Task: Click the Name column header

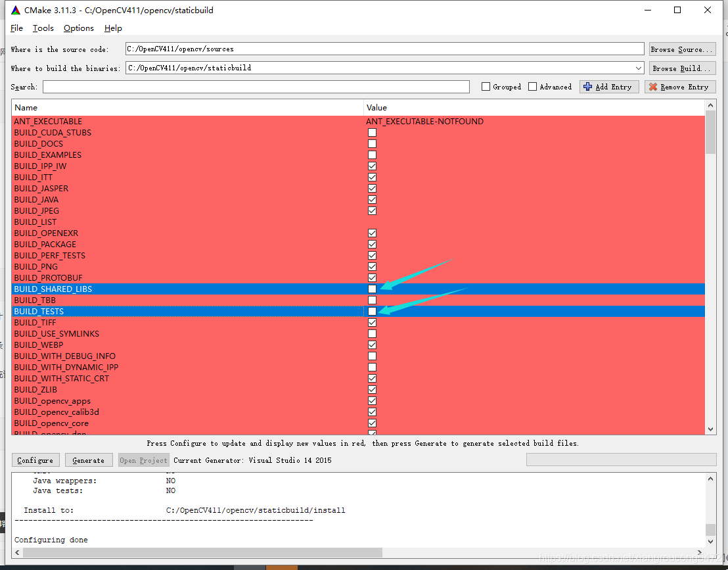Action: [x=187, y=108]
